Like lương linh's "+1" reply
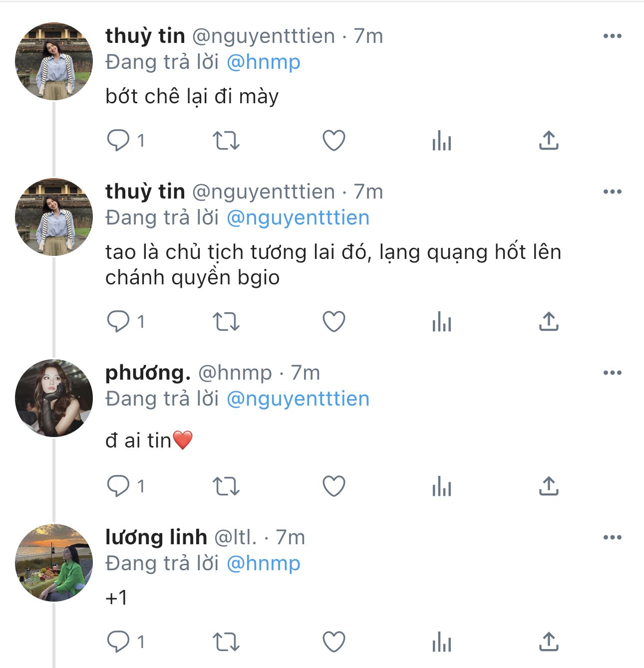Screen dimensions: 644x668 pyautogui.click(x=334, y=642)
